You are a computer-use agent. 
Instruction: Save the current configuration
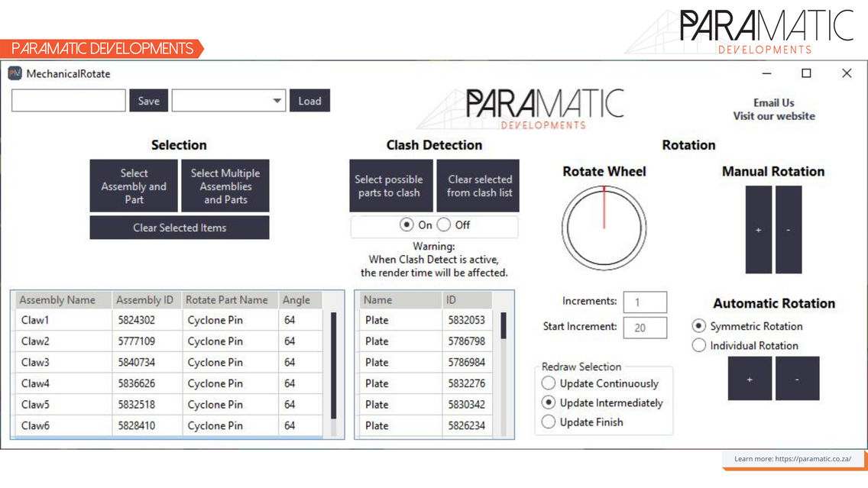148,101
